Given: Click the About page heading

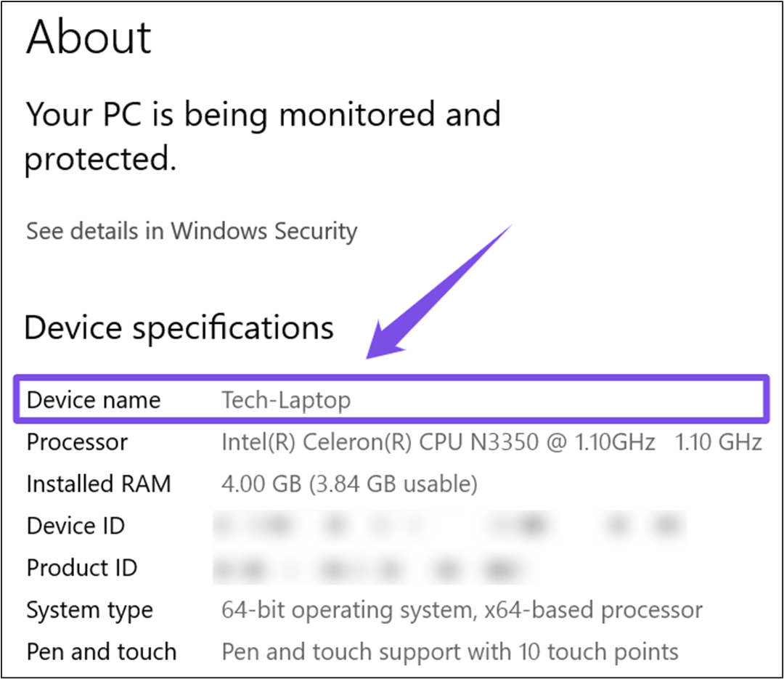Looking at the screenshot, I should pos(89,38).
